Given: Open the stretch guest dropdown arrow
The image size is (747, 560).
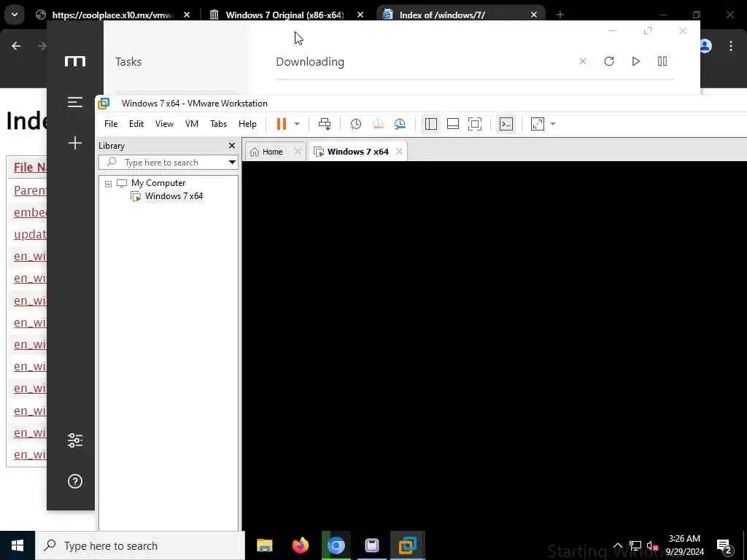Looking at the screenshot, I should coord(553,124).
